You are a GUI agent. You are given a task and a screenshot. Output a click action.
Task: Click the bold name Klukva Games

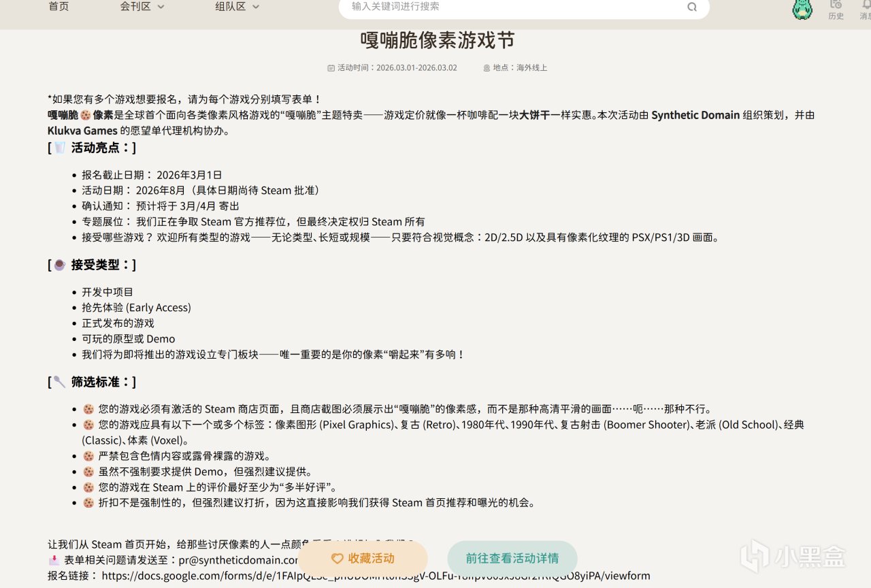tap(82, 131)
